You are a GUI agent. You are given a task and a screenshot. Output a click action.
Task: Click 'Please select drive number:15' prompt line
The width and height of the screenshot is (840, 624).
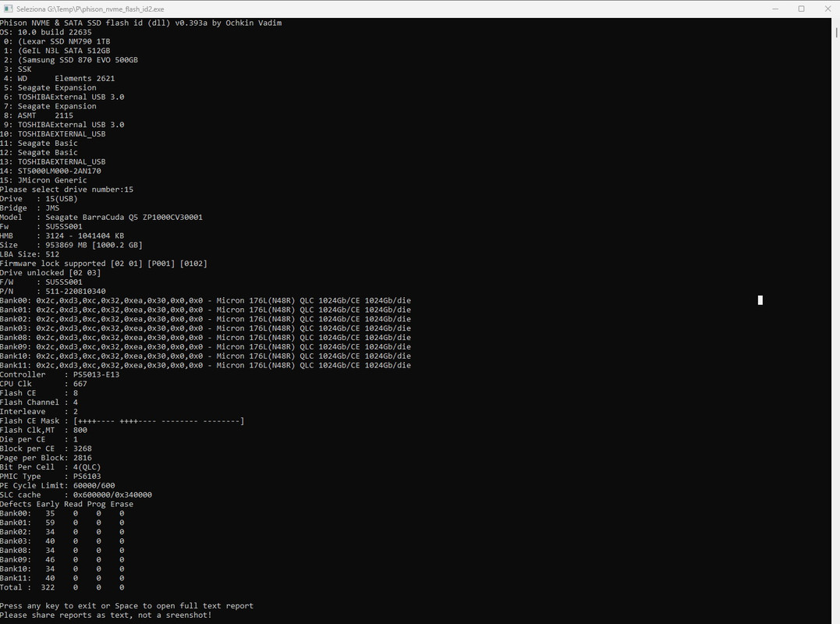click(x=66, y=189)
